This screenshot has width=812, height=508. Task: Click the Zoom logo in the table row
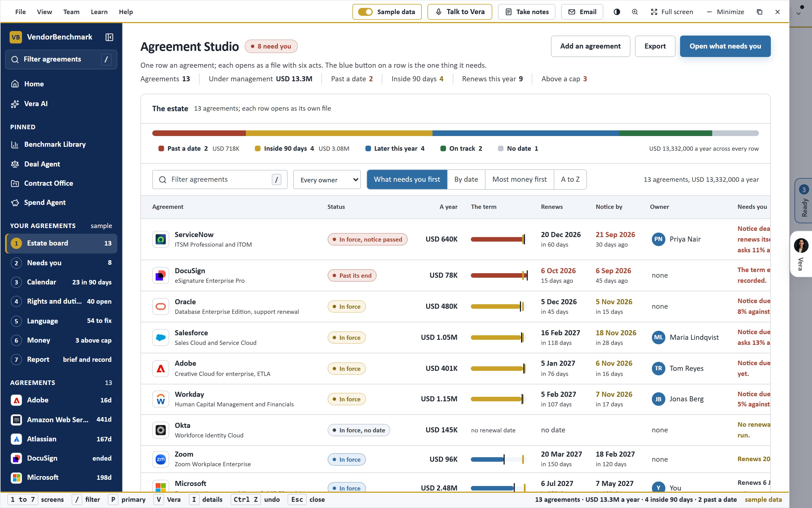tap(161, 459)
